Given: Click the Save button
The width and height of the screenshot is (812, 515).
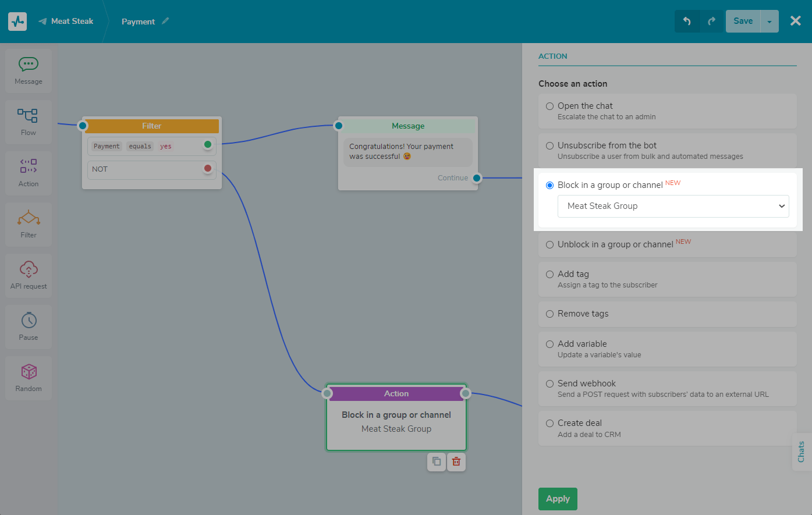Looking at the screenshot, I should tap(743, 22).
